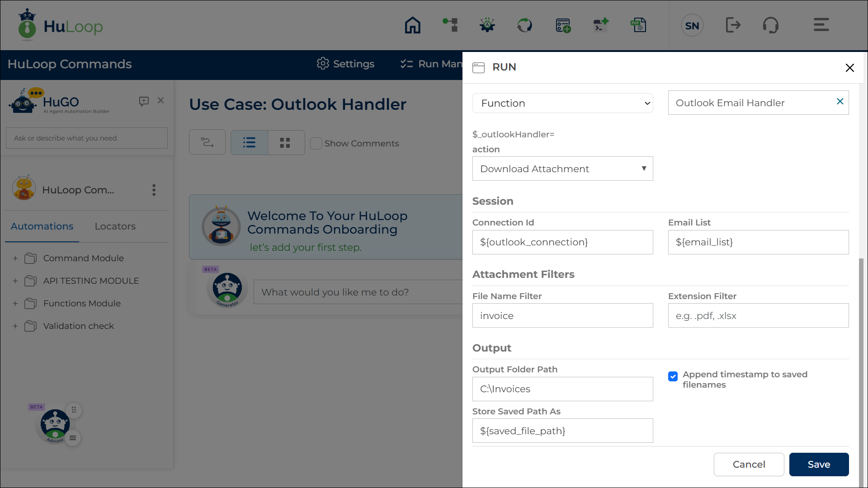
Task: Open the hamburger menu icon
Action: click(x=821, y=25)
